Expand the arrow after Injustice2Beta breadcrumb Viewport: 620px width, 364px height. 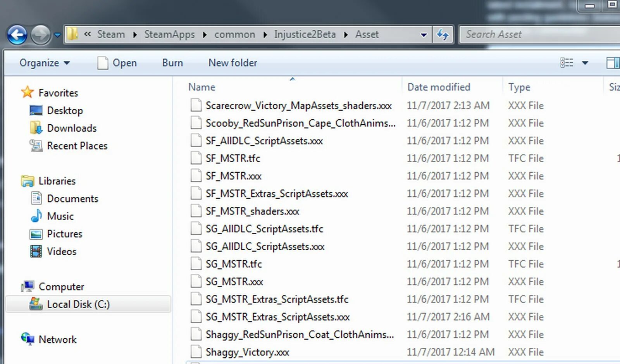click(346, 35)
